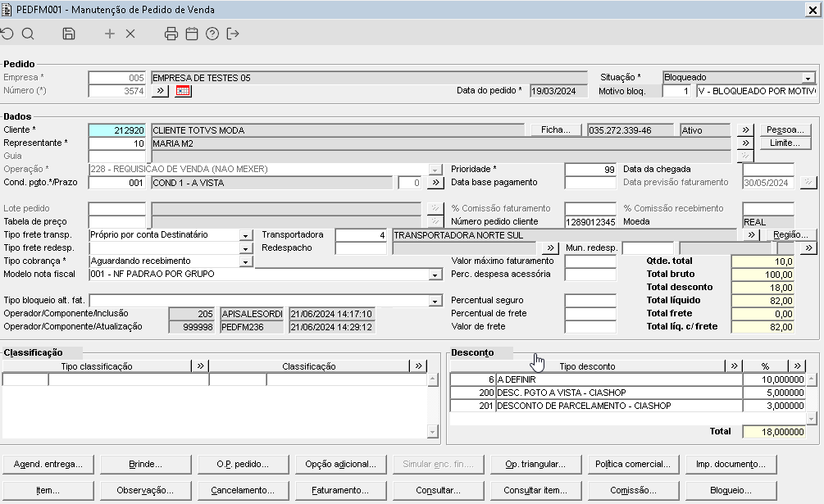The height and width of the screenshot is (504, 824).
Task: Expand the Tipo frete transp. dropdown
Action: point(245,235)
